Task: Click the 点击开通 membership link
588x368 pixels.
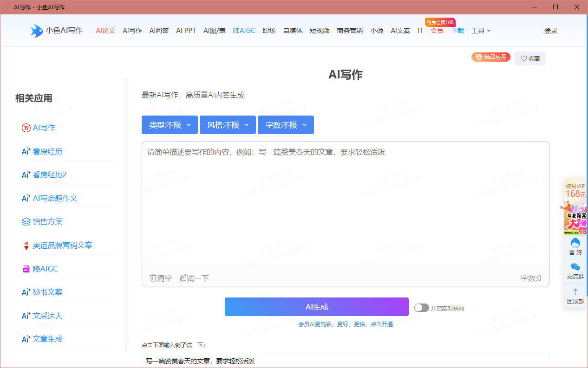Action: [x=381, y=324]
